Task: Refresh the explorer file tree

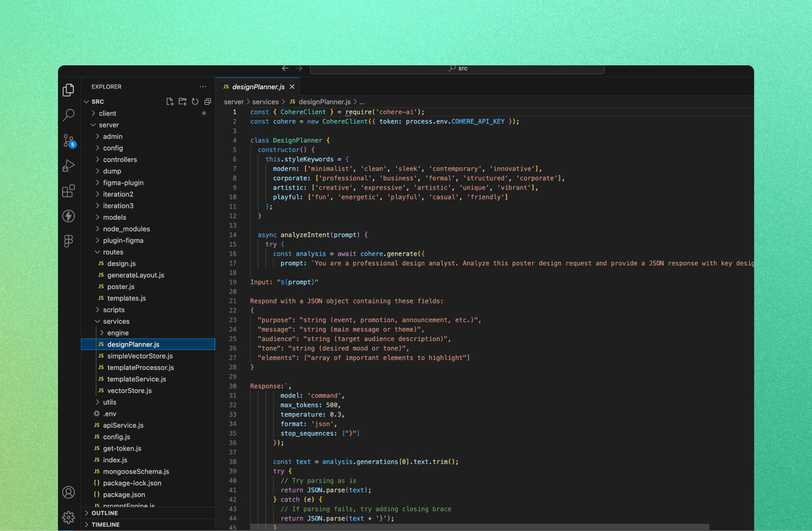Action: [195, 102]
